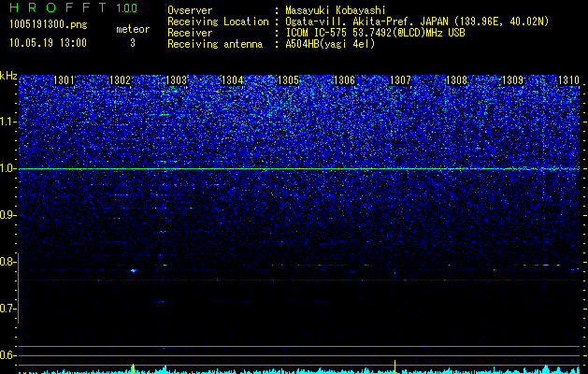Image resolution: width=588 pixels, height=374 pixels.
Task: Click the kHz axis unit label
Action: 9,76
